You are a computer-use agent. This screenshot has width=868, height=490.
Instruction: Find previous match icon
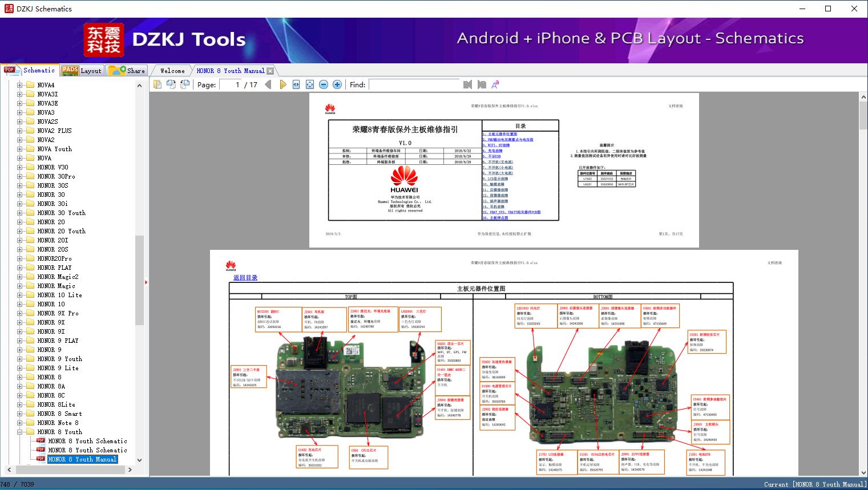pyautogui.click(x=468, y=84)
